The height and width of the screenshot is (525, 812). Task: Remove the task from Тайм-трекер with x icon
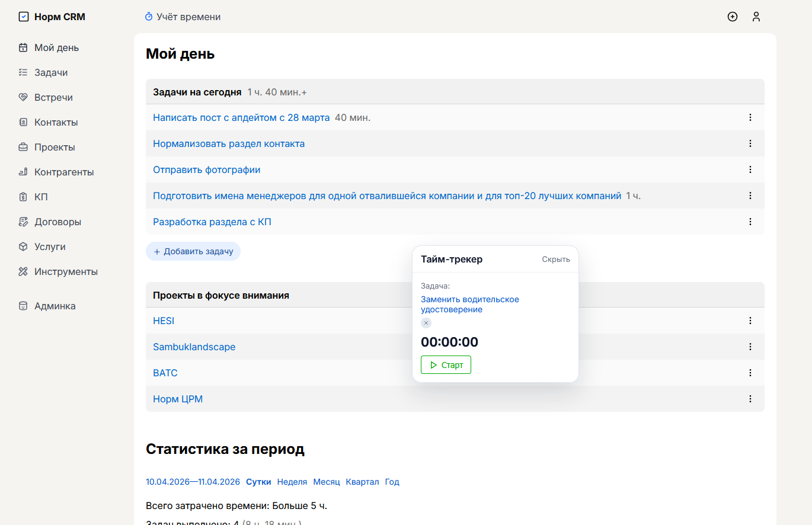tap(426, 323)
